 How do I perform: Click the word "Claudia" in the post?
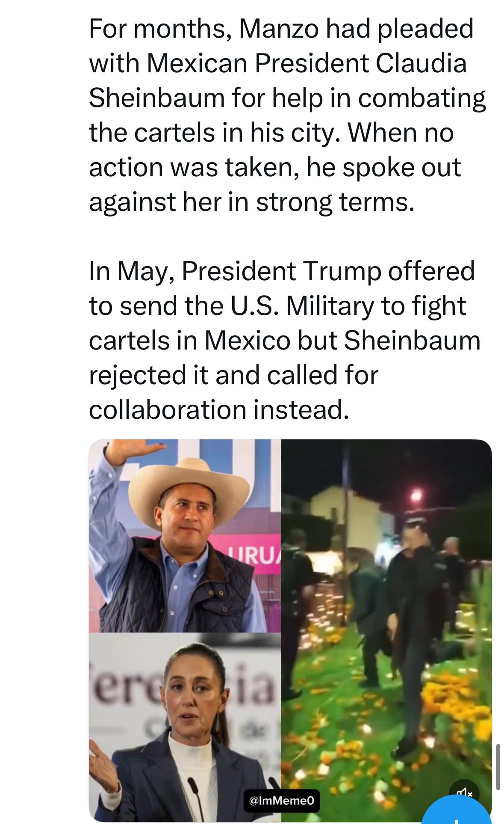click(421, 63)
